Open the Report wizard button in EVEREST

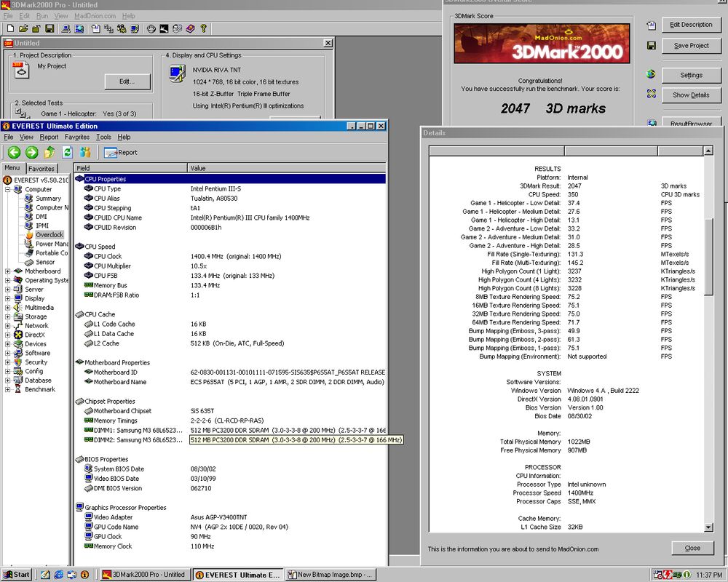click(121, 152)
